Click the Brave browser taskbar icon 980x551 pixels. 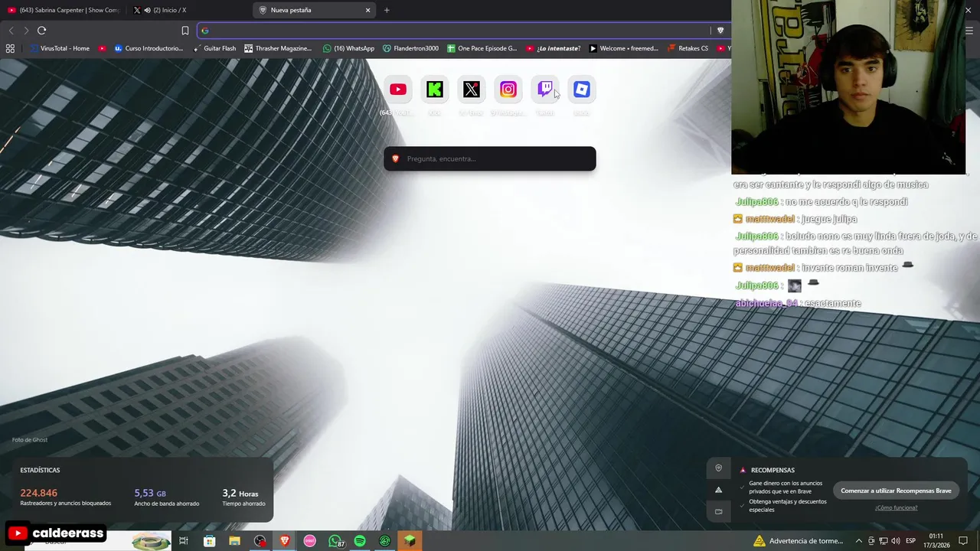click(x=285, y=541)
